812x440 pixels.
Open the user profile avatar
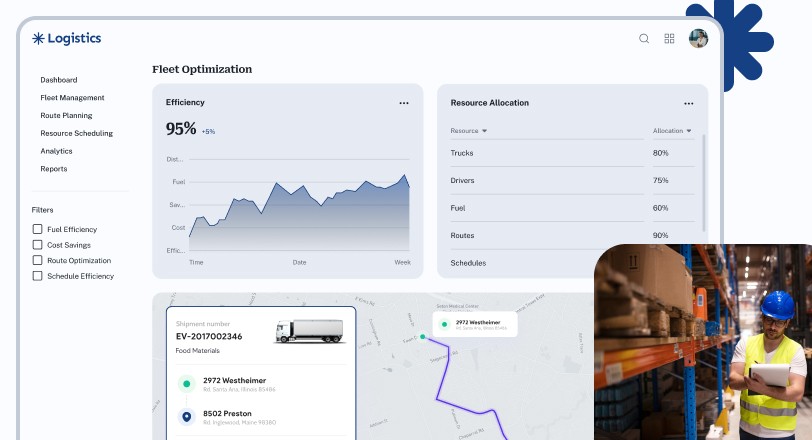(698, 38)
